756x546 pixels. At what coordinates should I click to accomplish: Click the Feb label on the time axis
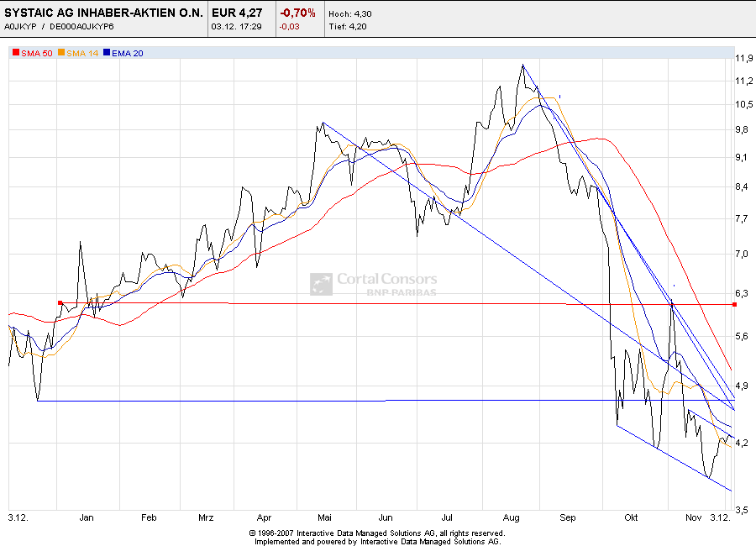coord(149,517)
